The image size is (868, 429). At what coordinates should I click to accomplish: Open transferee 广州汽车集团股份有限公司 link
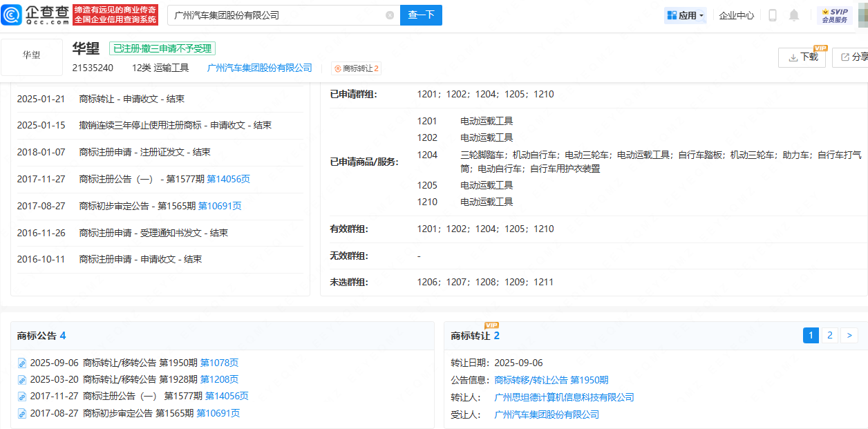click(547, 414)
